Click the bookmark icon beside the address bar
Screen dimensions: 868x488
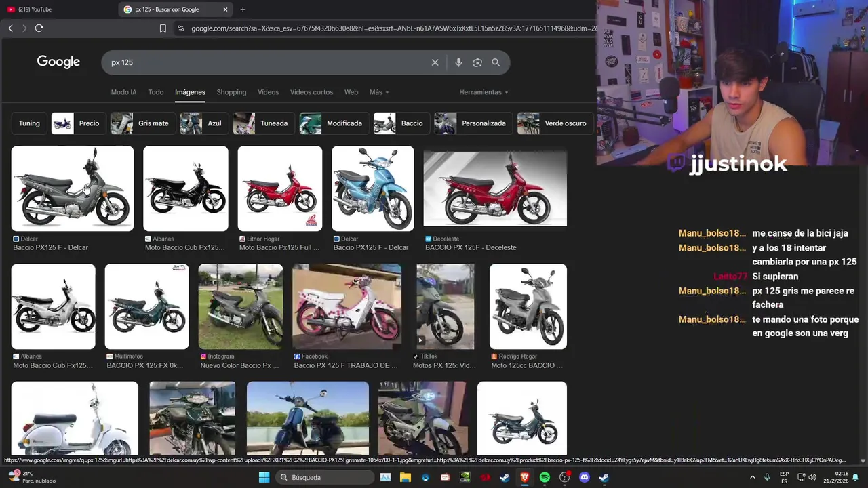(x=163, y=28)
